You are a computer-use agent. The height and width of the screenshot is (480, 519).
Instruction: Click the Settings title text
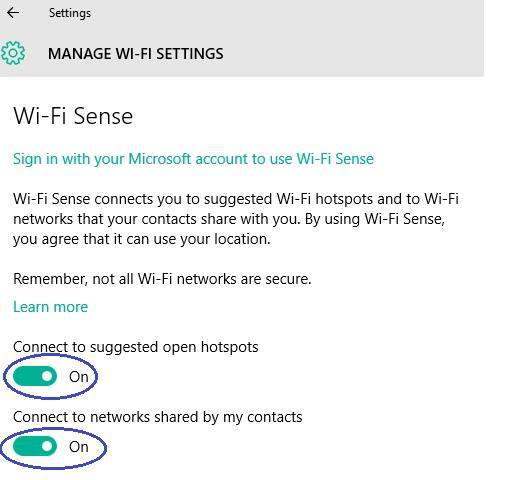pyautogui.click(x=70, y=13)
